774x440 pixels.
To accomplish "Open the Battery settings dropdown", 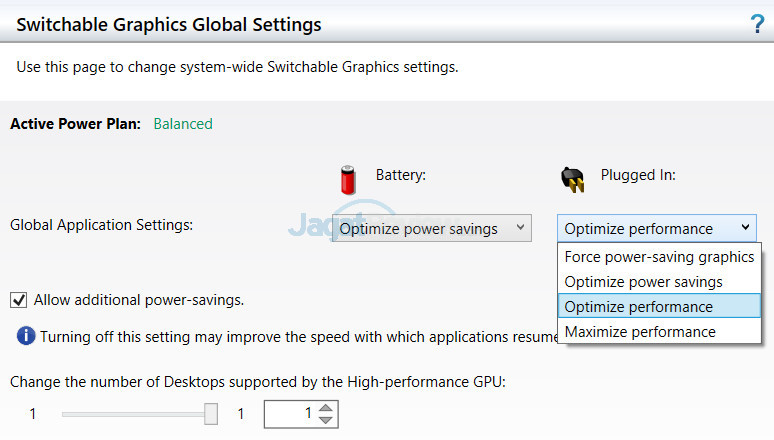I will [431, 229].
